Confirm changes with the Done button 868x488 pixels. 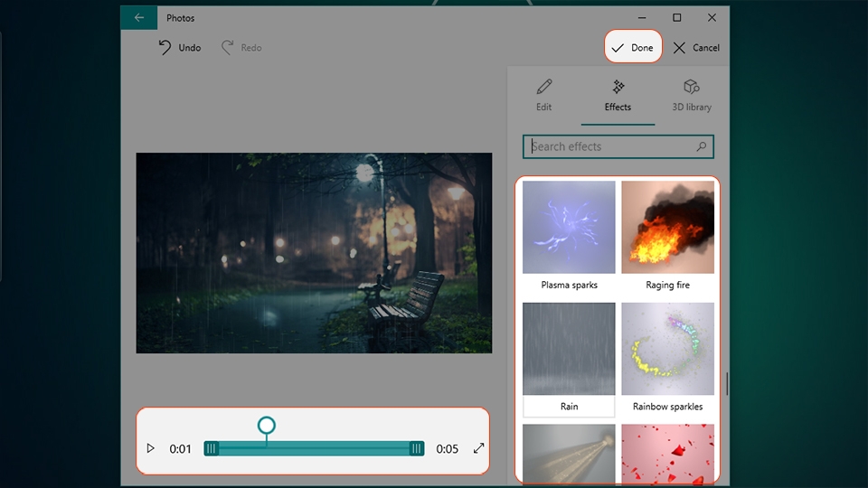tap(633, 47)
